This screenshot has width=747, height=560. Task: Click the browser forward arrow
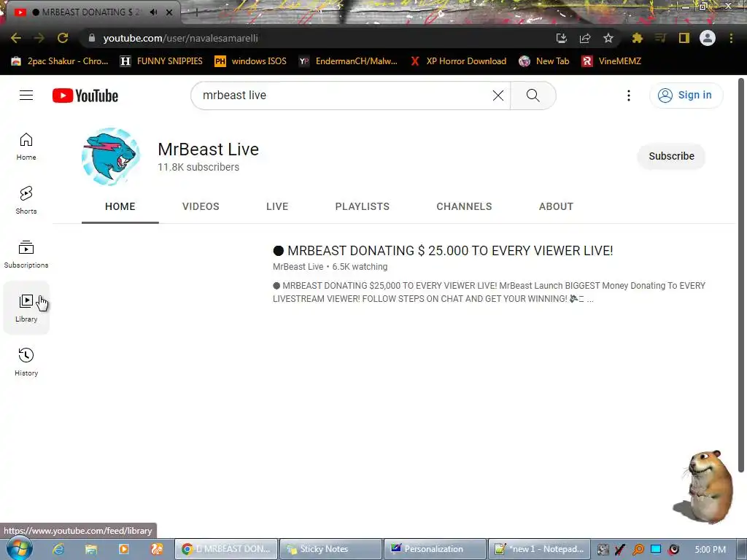click(x=39, y=38)
